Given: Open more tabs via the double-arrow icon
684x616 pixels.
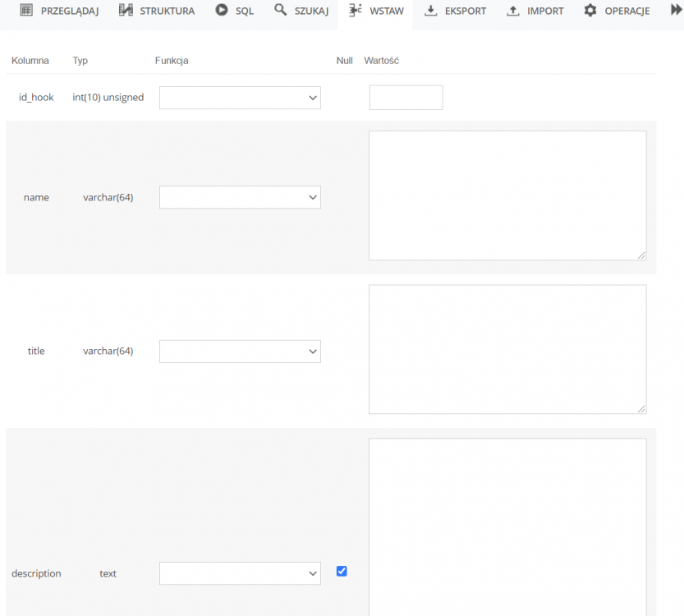Looking at the screenshot, I should (x=673, y=11).
